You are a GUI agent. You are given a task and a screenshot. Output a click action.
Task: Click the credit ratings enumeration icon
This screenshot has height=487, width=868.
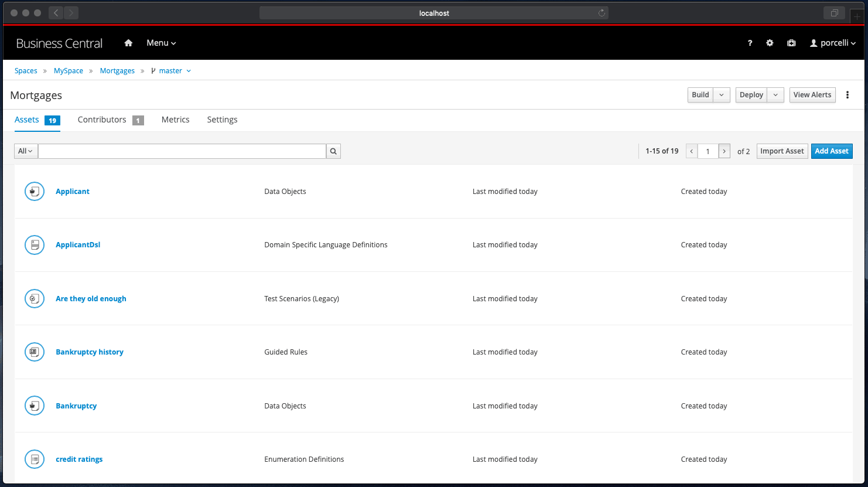tap(35, 459)
